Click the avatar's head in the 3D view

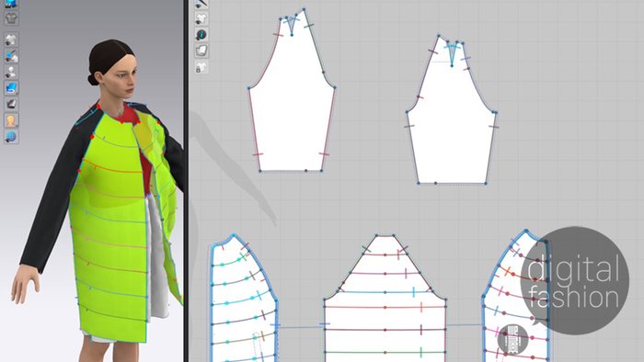point(113,70)
